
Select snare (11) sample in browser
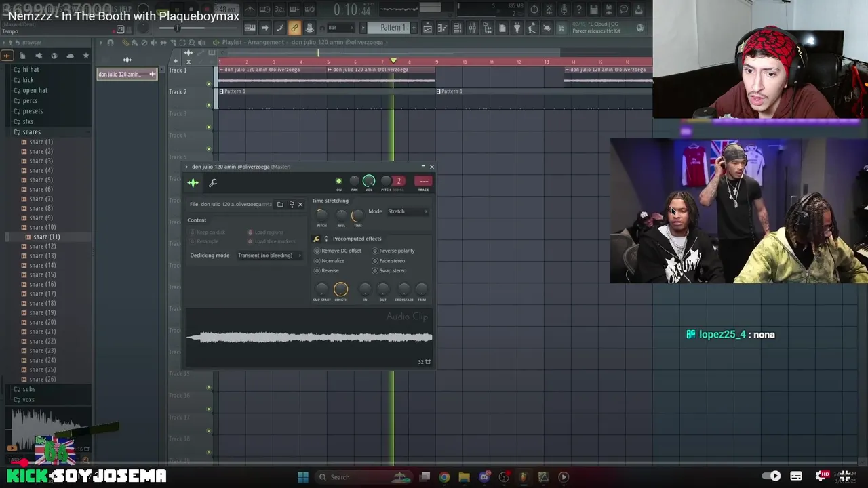pos(46,237)
